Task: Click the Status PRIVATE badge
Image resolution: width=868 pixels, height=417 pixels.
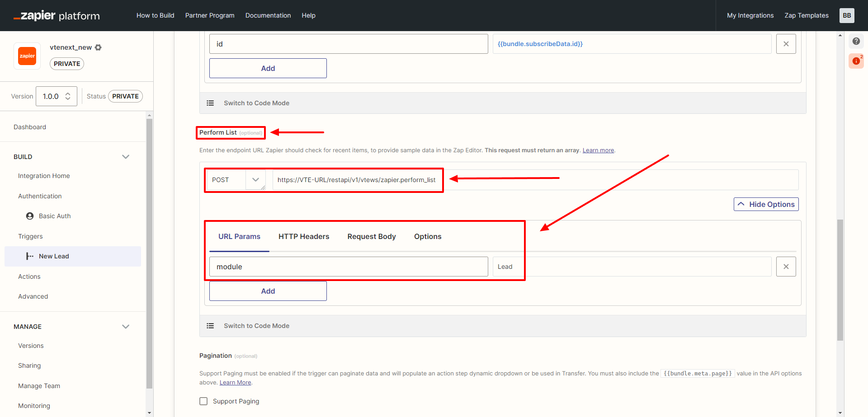Action: pos(125,96)
